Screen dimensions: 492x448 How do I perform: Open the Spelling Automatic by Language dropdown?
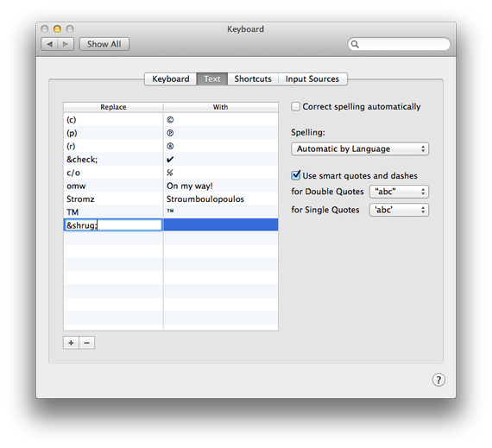360,148
